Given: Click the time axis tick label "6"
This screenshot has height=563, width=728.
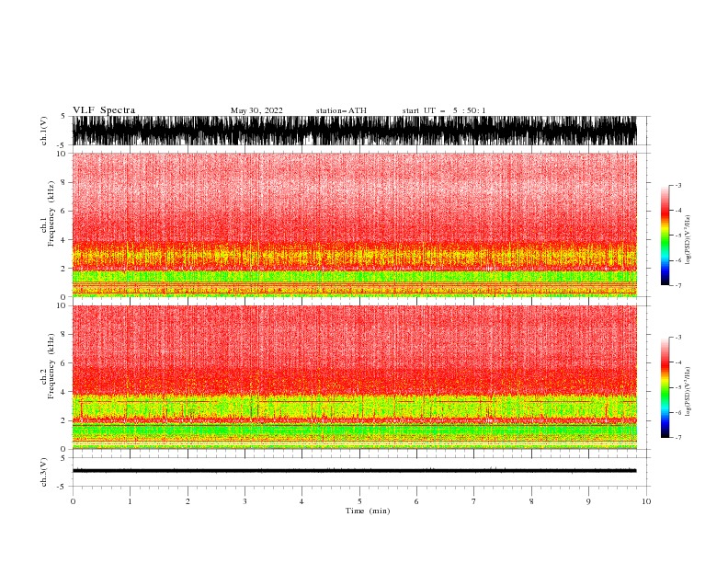Looking at the screenshot, I should point(416,501).
